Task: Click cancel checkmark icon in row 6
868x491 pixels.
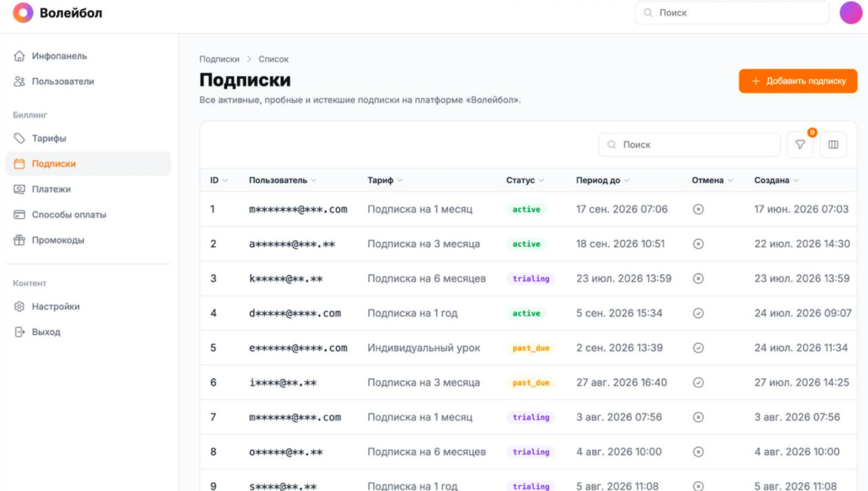Action: click(x=698, y=383)
